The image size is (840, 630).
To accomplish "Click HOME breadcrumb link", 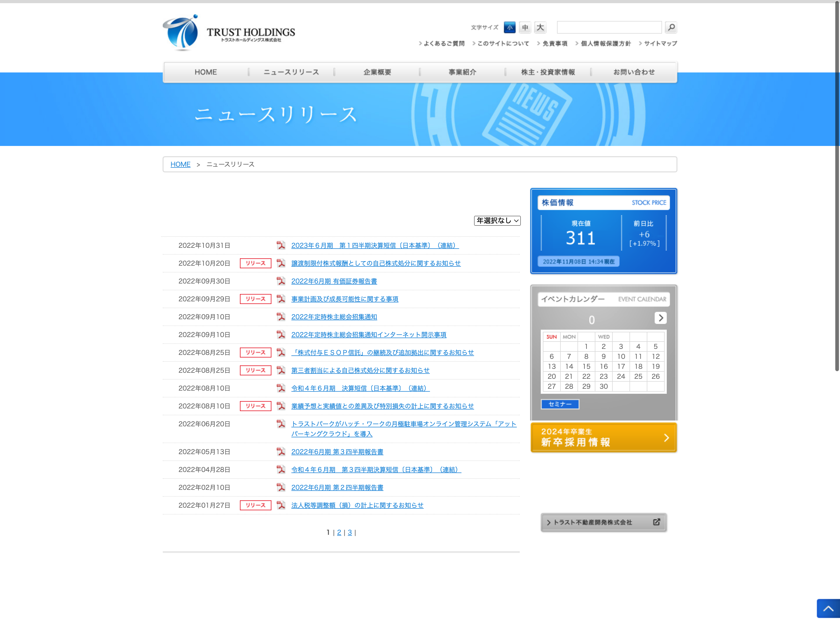I will click(x=180, y=164).
